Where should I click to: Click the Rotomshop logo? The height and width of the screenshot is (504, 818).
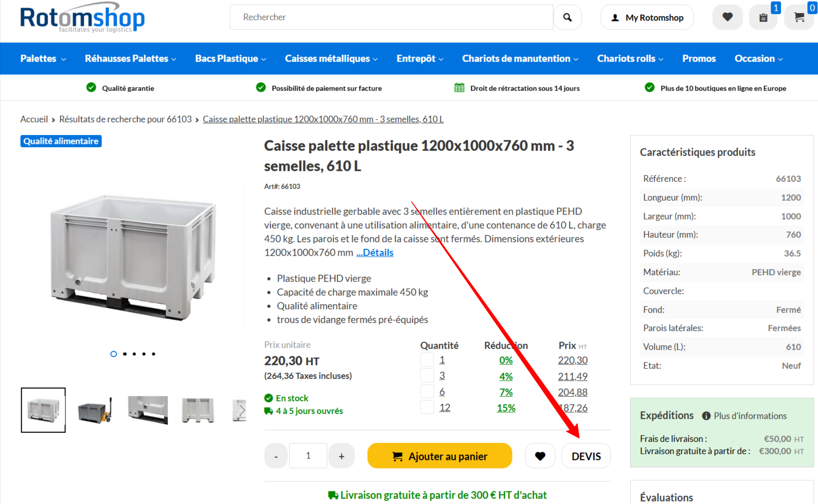tap(82, 18)
